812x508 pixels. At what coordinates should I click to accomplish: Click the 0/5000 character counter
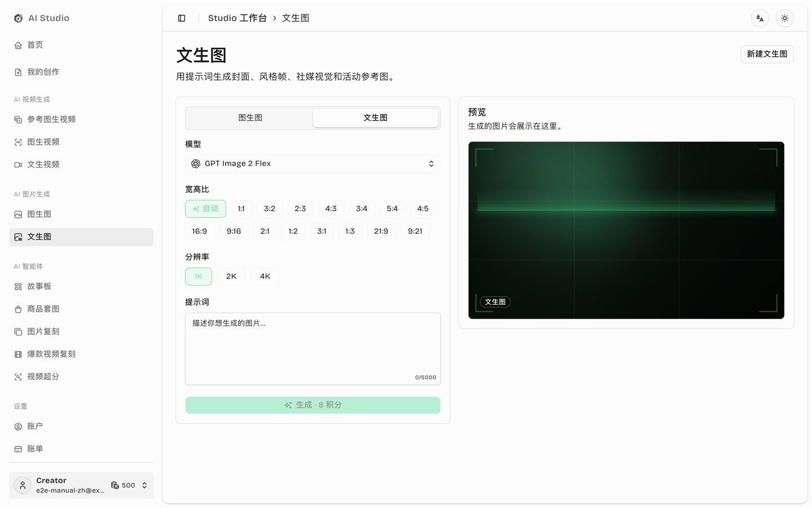pos(426,378)
